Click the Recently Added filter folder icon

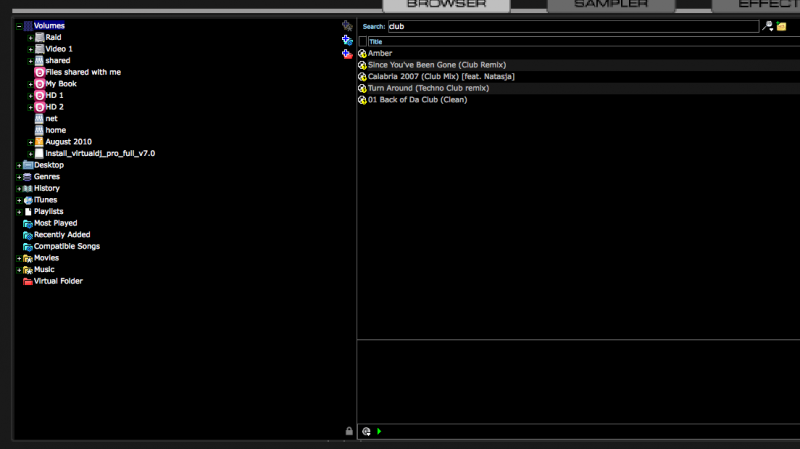pos(28,235)
